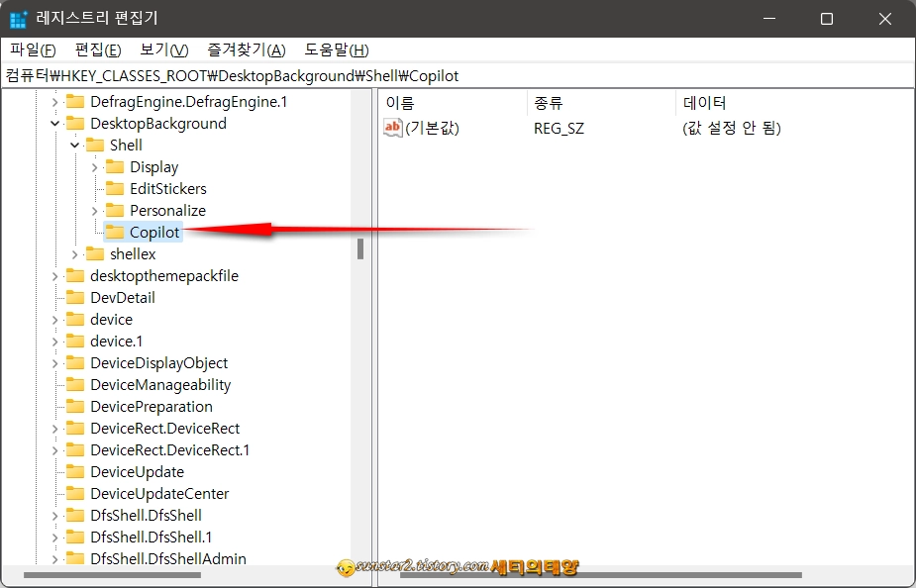Click the tree pane vertical scrollbar thumb

coord(360,248)
